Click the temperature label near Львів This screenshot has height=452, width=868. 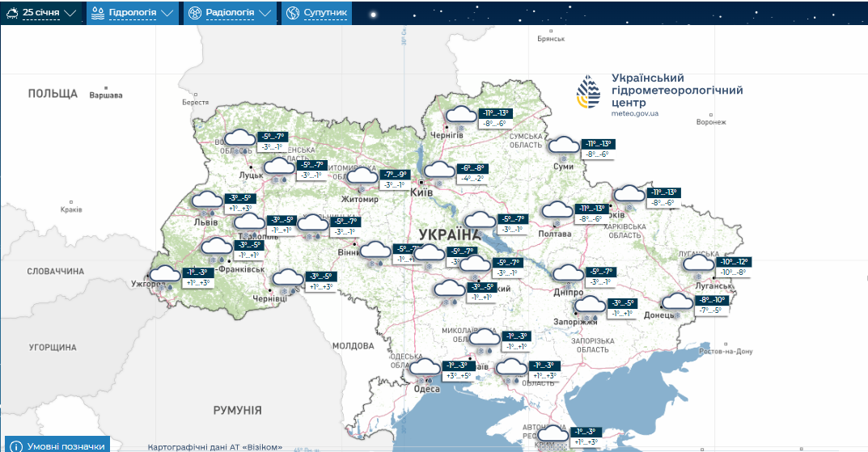click(x=240, y=203)
